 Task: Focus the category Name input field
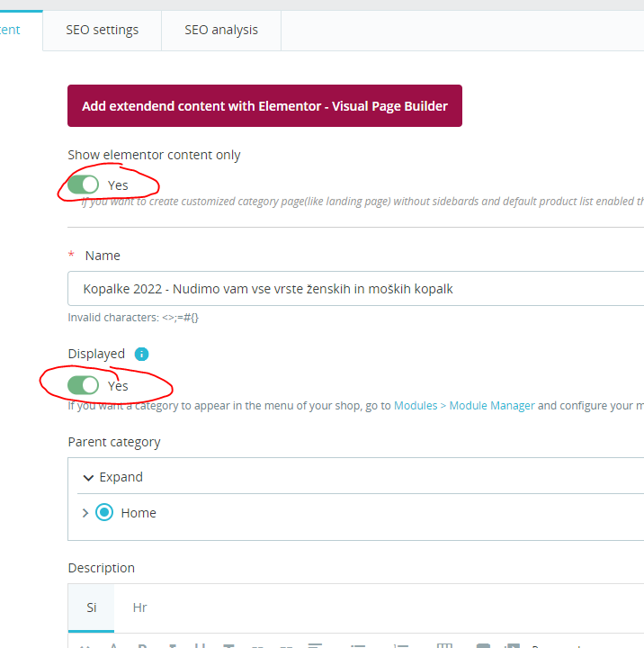(x=355, y=289)
